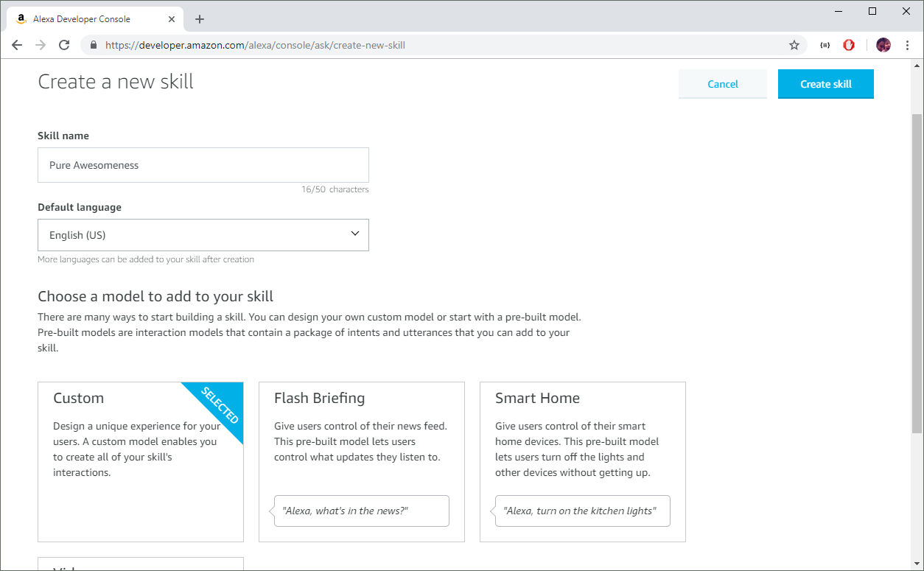The height and width of the screenshot is (571, 924).
Task: Maximize the browser window
Action: pos(872,11)
